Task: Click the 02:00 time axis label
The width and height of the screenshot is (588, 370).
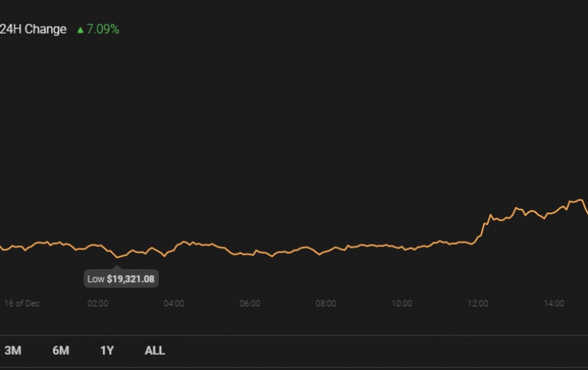Action: (98, 303)
